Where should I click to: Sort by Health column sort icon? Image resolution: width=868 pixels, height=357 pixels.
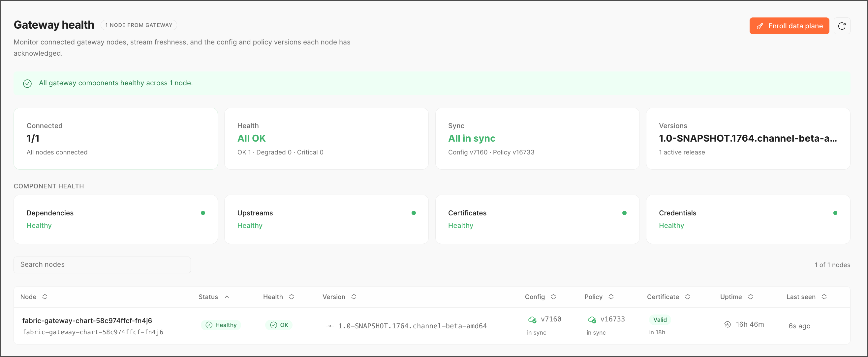tap(292, 297)
